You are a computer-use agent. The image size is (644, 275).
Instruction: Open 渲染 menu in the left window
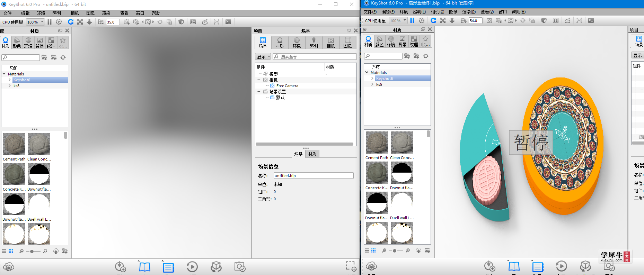click(x=106, y=13)
